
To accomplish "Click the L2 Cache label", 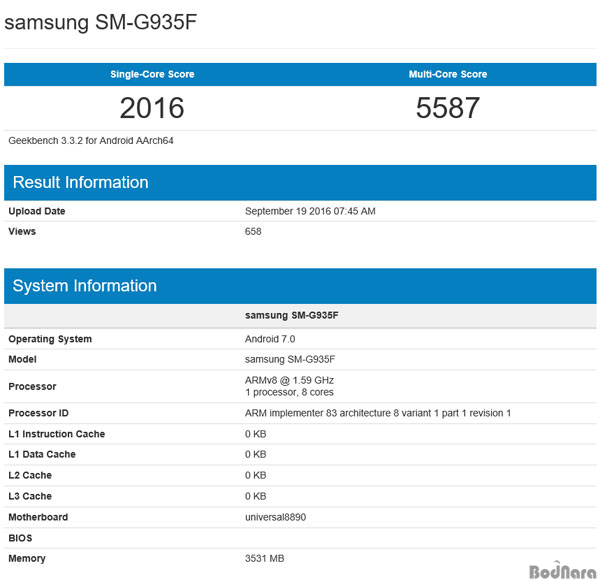I will 30,475.
